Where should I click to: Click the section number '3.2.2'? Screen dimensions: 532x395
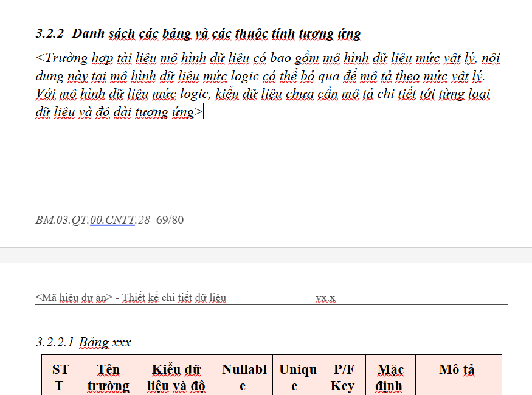(50, 33)
